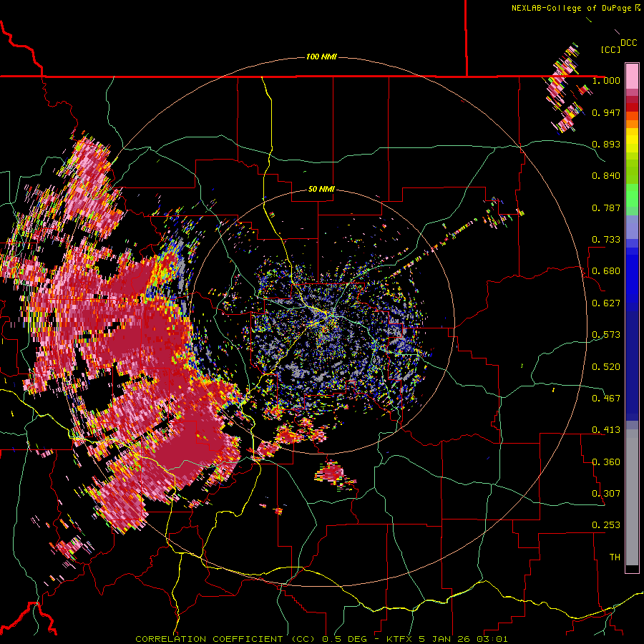Viewport: 644px width, 644px height.
Task: Pick the light pink color bar segment
Action: (632, 76)
